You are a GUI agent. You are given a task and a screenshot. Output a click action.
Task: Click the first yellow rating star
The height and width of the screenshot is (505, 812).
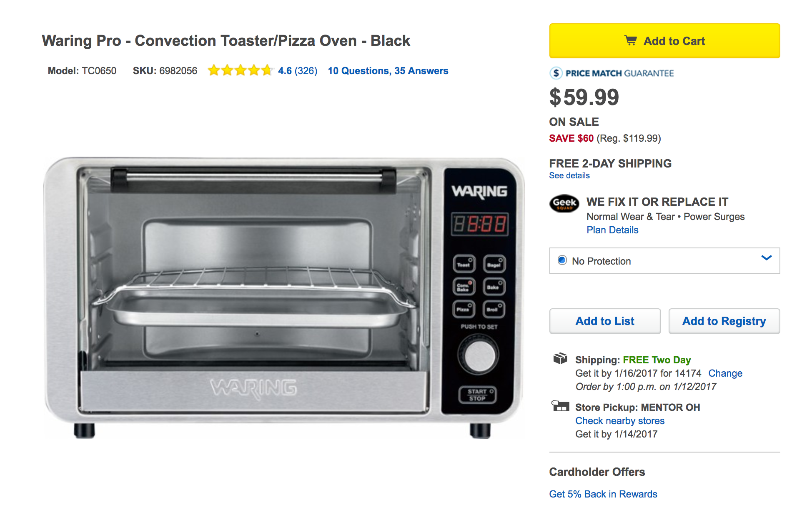point(214,70)
